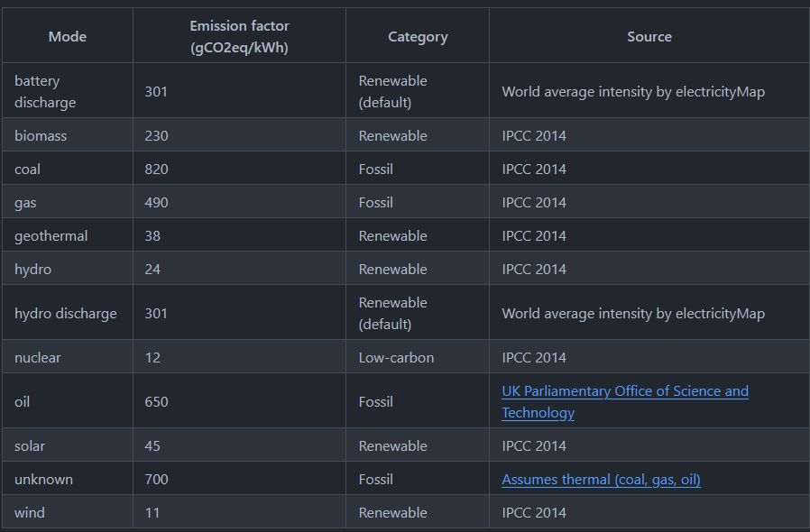Image resolution: width=810 pixels, height=532 pixels.
Task: Click the Mode column header
Action: pyautogui.click(x=65, y=36)
